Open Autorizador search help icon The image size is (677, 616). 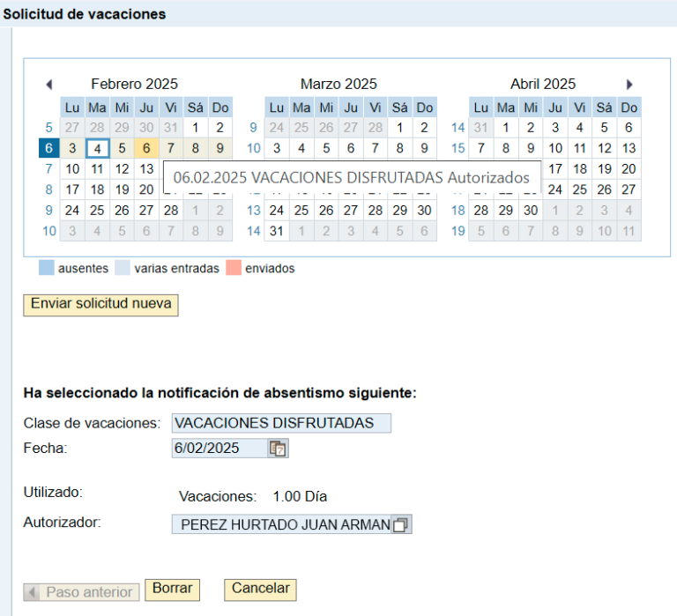tap(401, 525)
